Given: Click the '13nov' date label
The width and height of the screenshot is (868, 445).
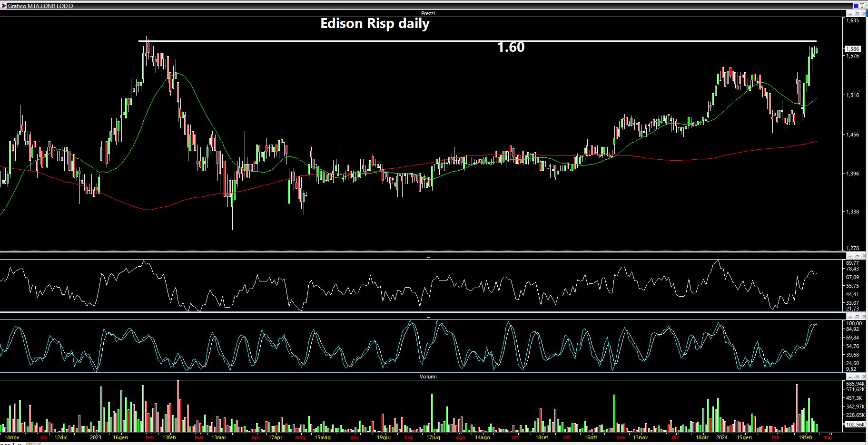Looking at the screenshot, I should [x=640, y=437].
